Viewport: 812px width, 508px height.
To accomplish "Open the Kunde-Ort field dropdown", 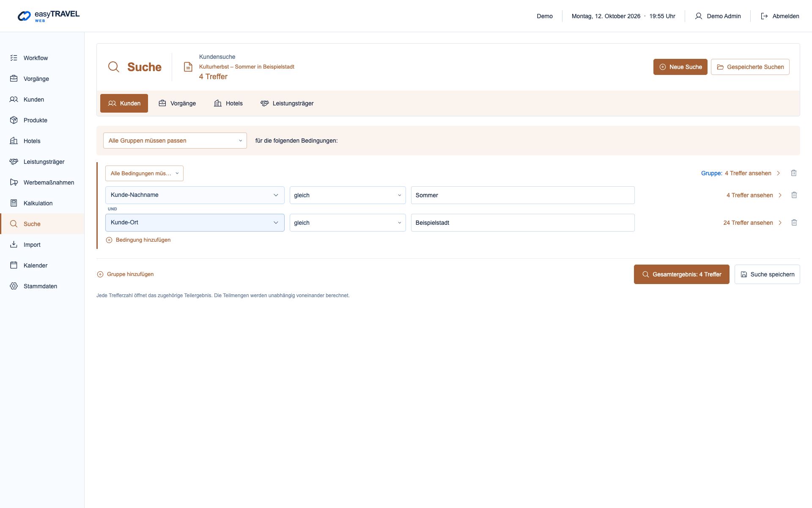I will point(195,223).
